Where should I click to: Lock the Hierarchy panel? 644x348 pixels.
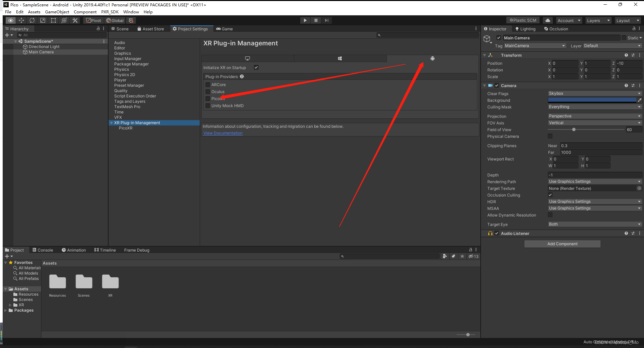[98, 29]
